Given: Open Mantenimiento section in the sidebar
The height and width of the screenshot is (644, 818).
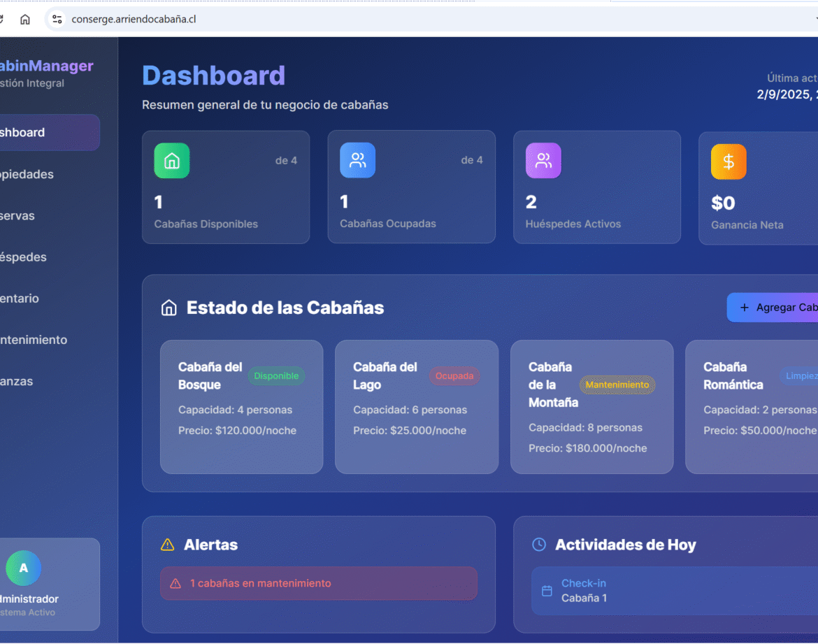Looking at the screenshot, I should pos(34,340).
